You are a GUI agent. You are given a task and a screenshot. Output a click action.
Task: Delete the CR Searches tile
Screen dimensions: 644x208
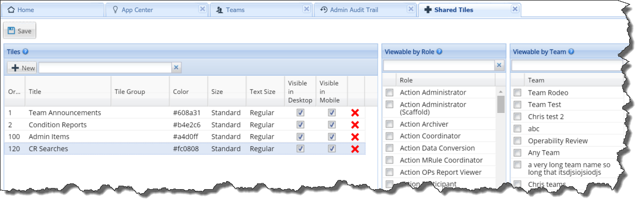355,149
